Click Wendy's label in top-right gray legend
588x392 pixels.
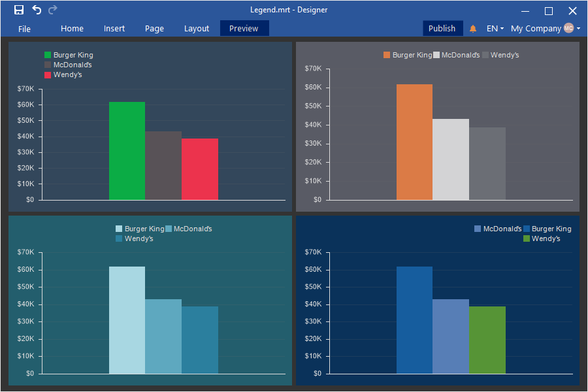505,55
